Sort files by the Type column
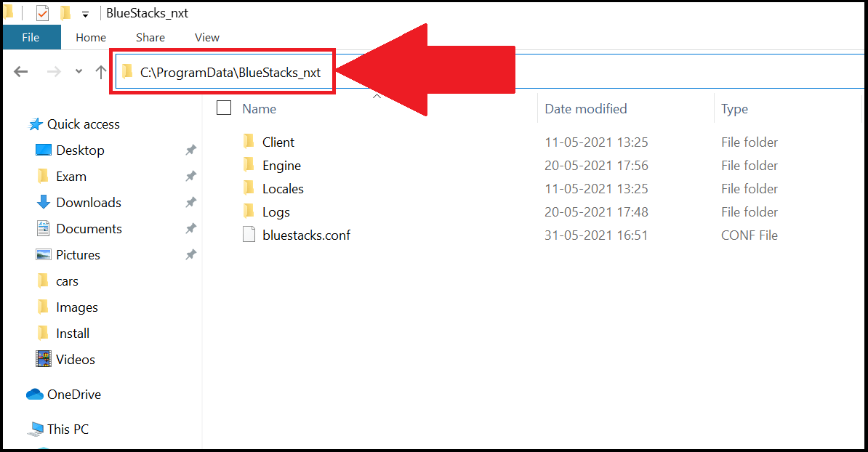The width and height of the screenshot is (868, 452). 734,108
